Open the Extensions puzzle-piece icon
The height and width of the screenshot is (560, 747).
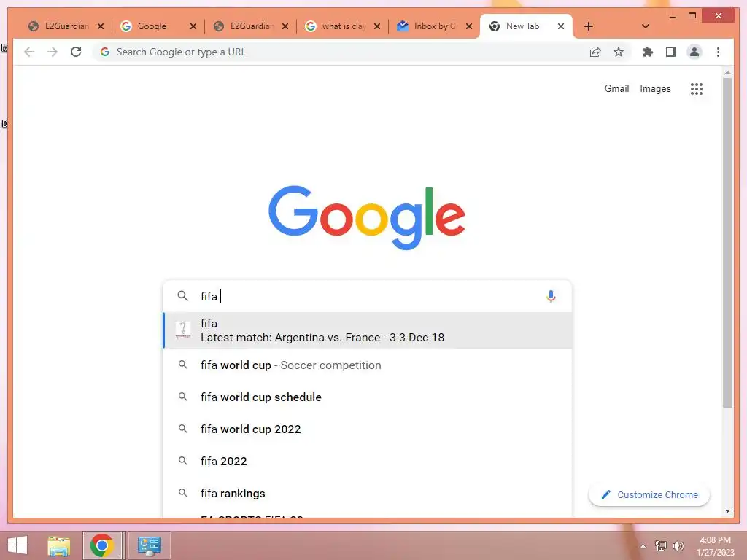pyautogui.click(x=648, y=52)
